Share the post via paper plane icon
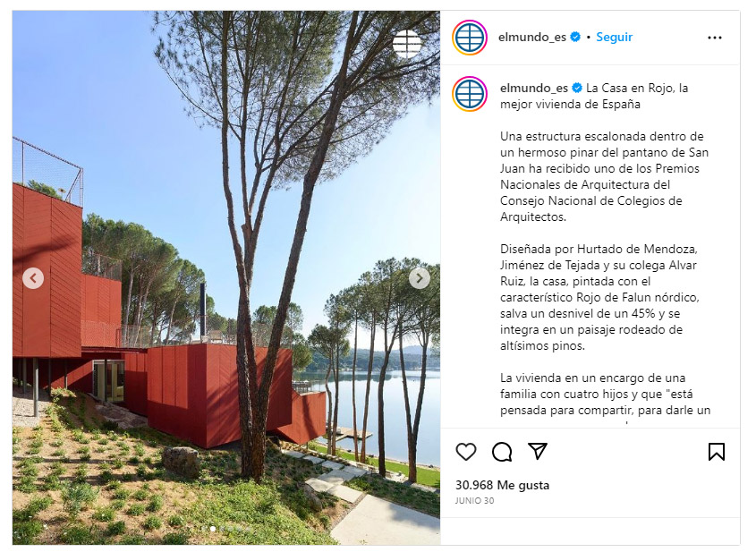The width and height of the screenshot is (756, 552). 538,451
